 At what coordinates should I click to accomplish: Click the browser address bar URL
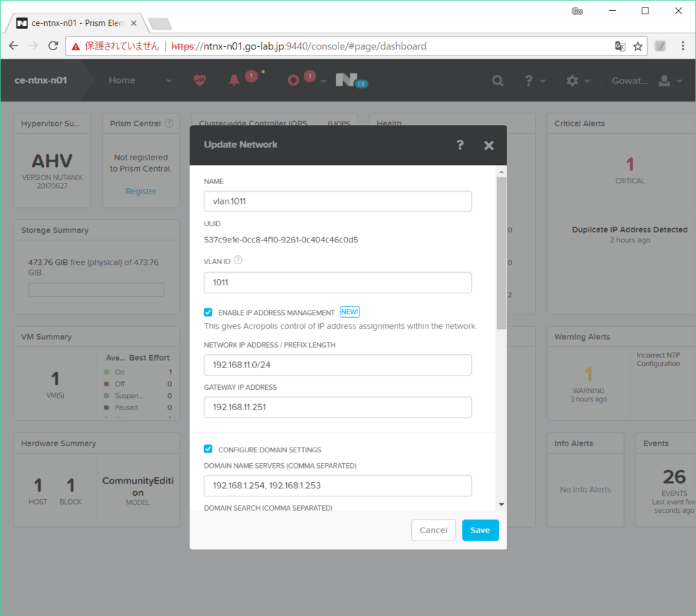[x=299, y=46]
